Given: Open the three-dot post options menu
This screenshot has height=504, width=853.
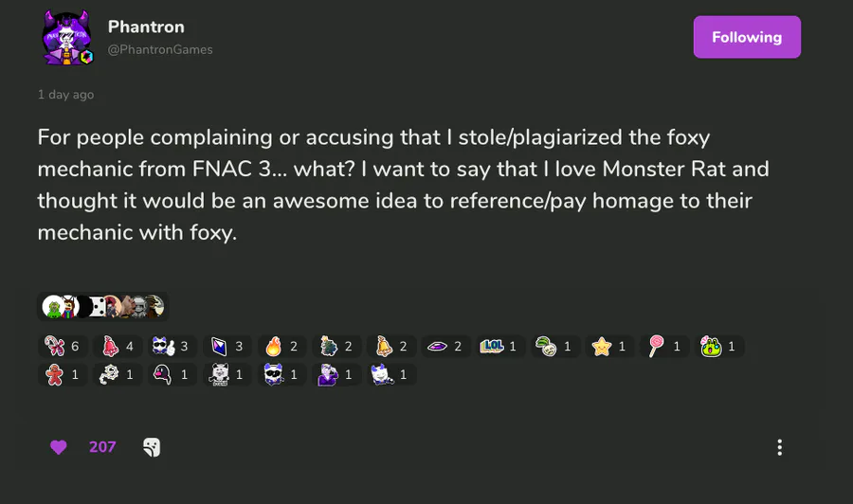Looking at the screenshot, I should point(779,447).
